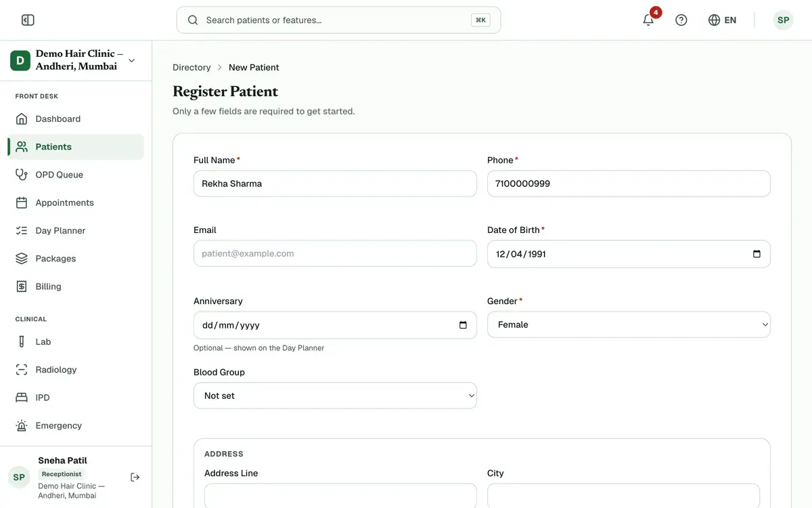Click the green D clinic logo

(20, 60)
